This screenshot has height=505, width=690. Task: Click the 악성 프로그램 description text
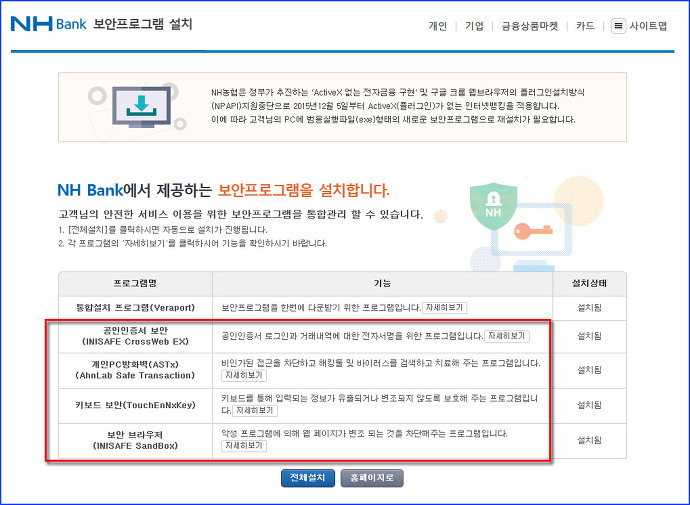pos(364,434)
